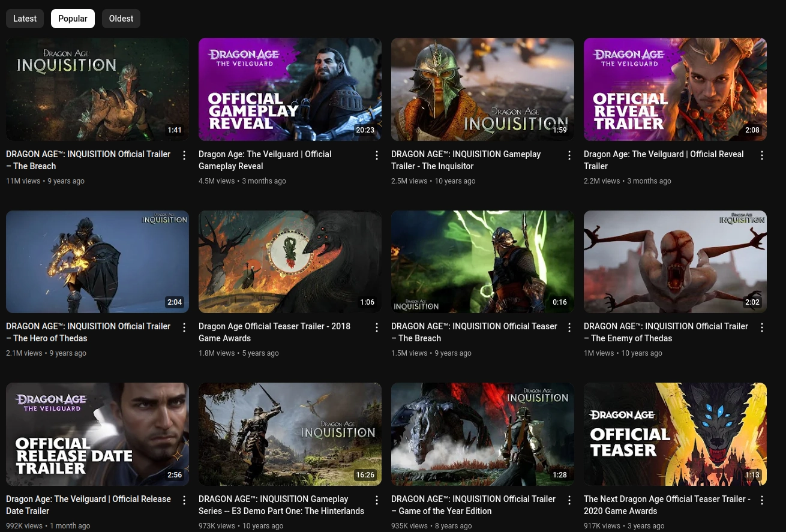This screenshot has width=786, height=532.
Task: Play the E3 Demo Hinterlands gameplay thumbnail
Action: [x=290, y=434]
